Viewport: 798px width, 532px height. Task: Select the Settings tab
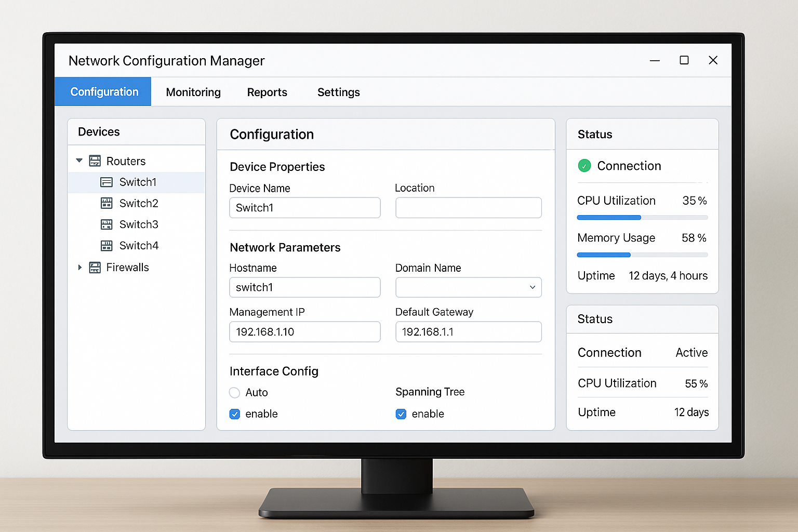tap(338, 92)
